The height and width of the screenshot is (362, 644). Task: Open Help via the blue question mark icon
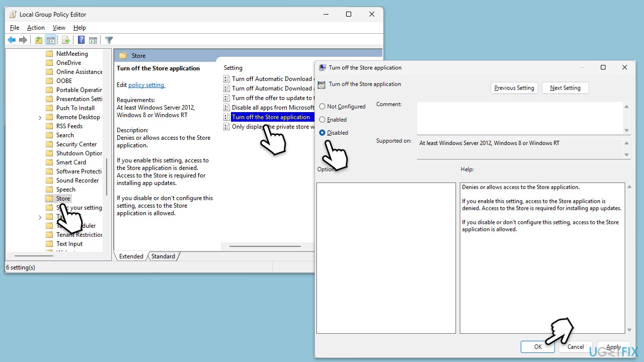pos(81,40)
